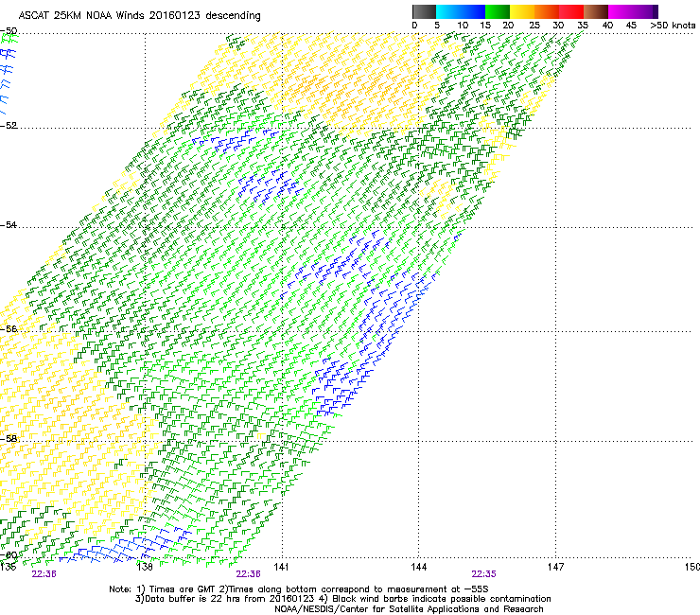This screenshot has width=700, height=615.
Task: Click the red 30-35 knots legend color
Action: tap(571, 11)
